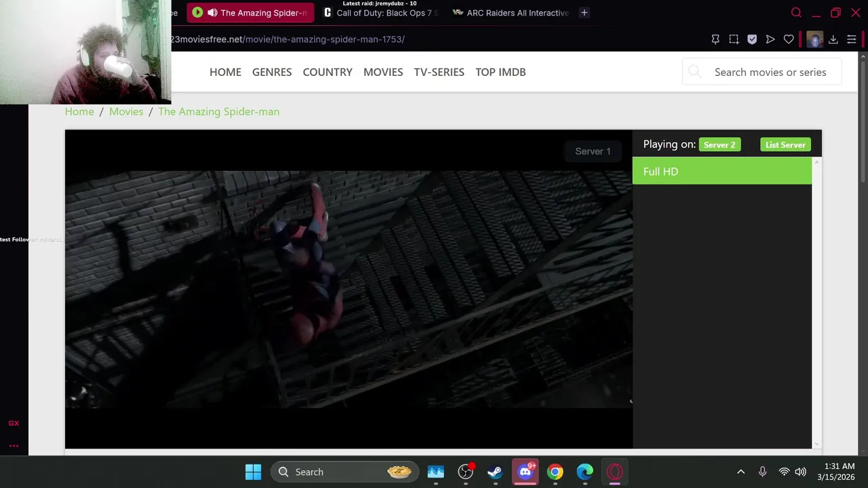868x488 pixels.
Task: Switch to Call of Duty: Black Ops 7 tab
Action: (x=381, y=12)
